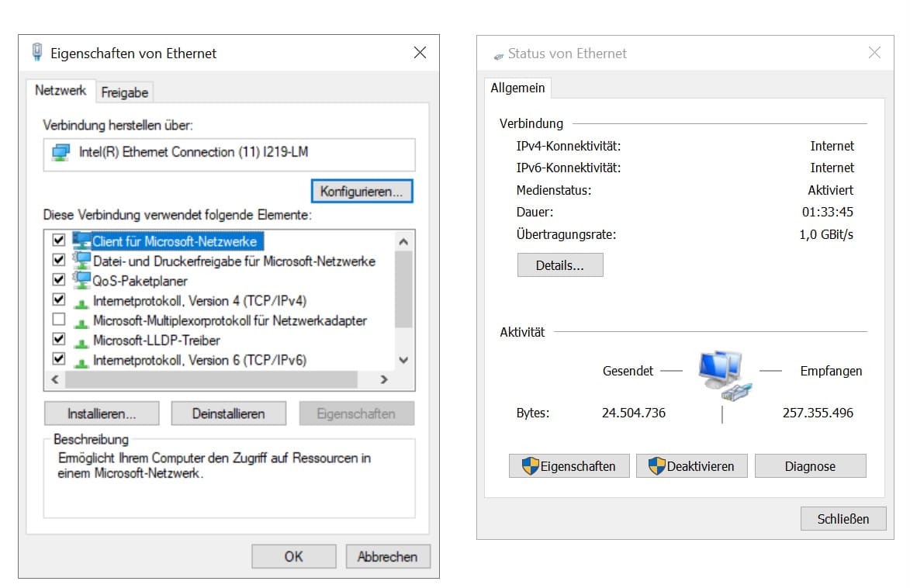Select the Allgemein tab

point(517,88)
